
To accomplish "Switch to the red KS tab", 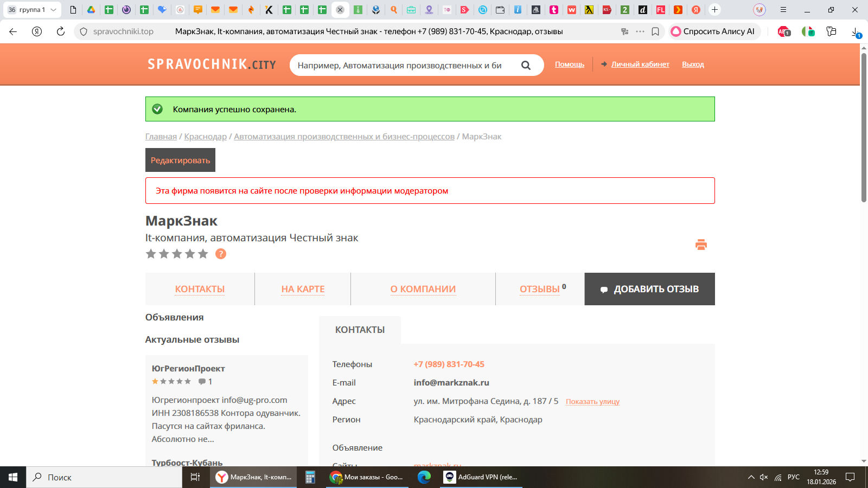I will tap(607, 10).
